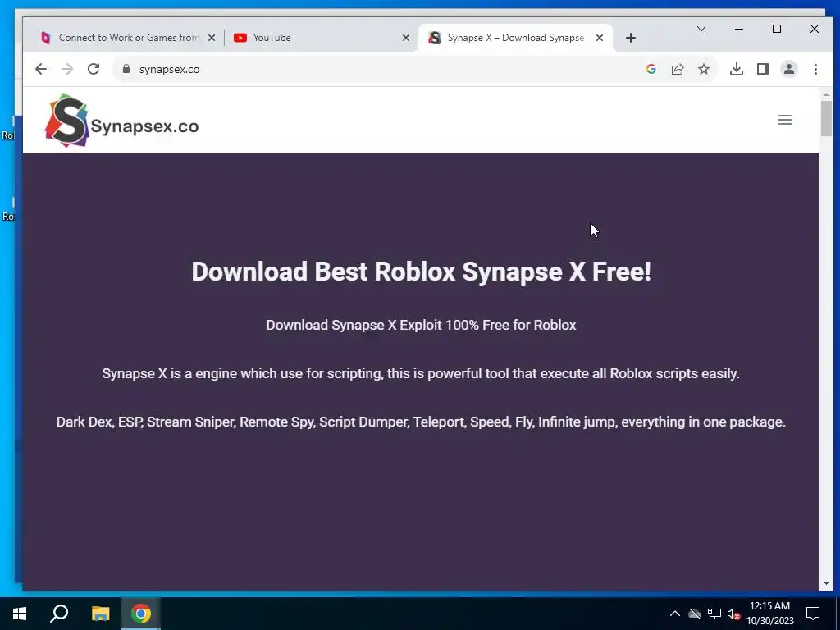Image resolution: width=840 pixels, height=630 pixels.
Task: Click the muted volume tray icon
Action: pyautogui.click(x=733, y=614)
